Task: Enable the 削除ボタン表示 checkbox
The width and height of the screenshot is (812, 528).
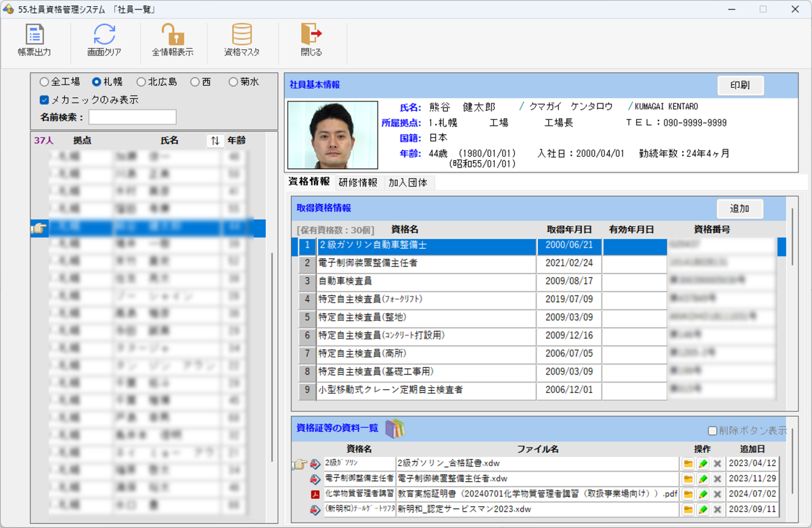Action: pyautogui.click(x=712, y=431)
